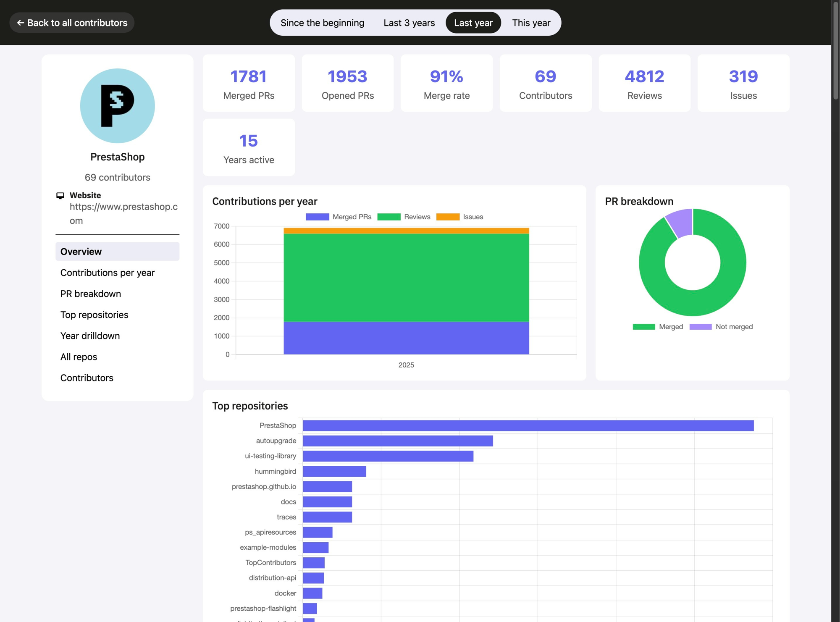Image resolution: width=840 pixels, height=622 pixels.
Task: Click the 4812 Reviews card
Action: (x=644, y=83)
